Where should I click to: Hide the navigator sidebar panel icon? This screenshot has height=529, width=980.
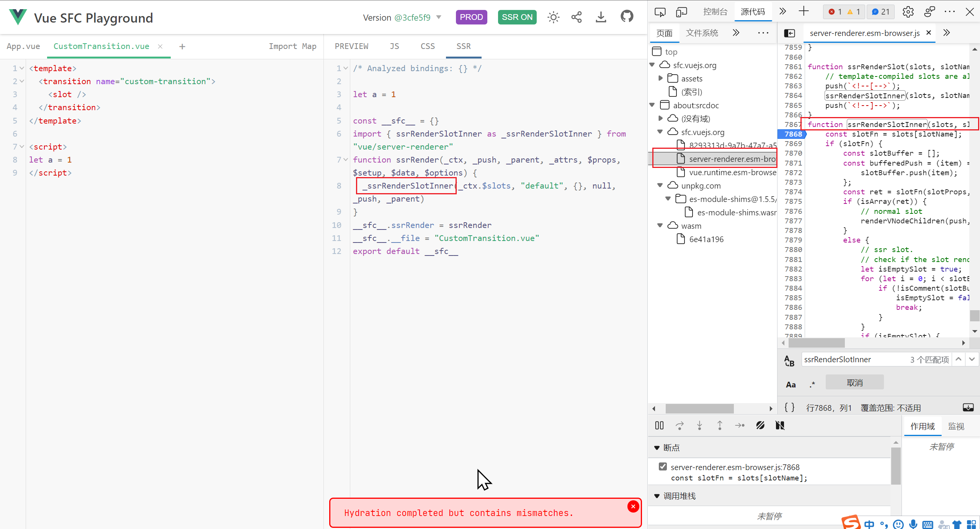click(789, 33)
